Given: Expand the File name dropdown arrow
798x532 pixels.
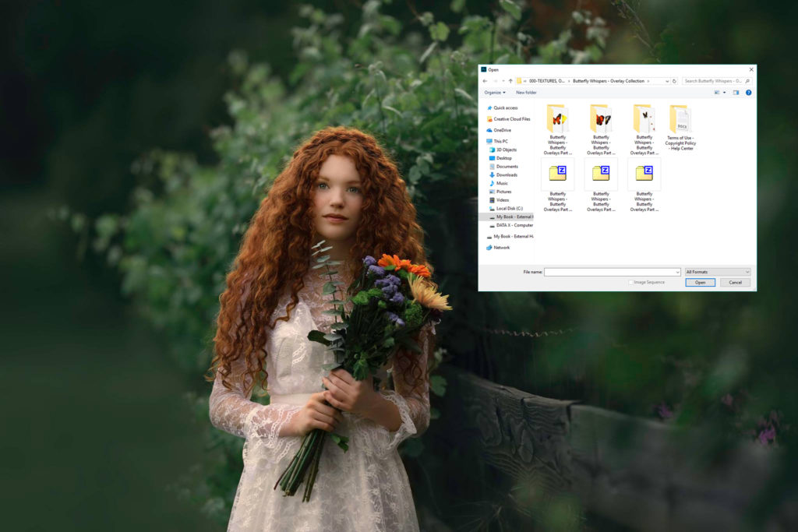Looking at the screenshot, I should pos(677,272).
